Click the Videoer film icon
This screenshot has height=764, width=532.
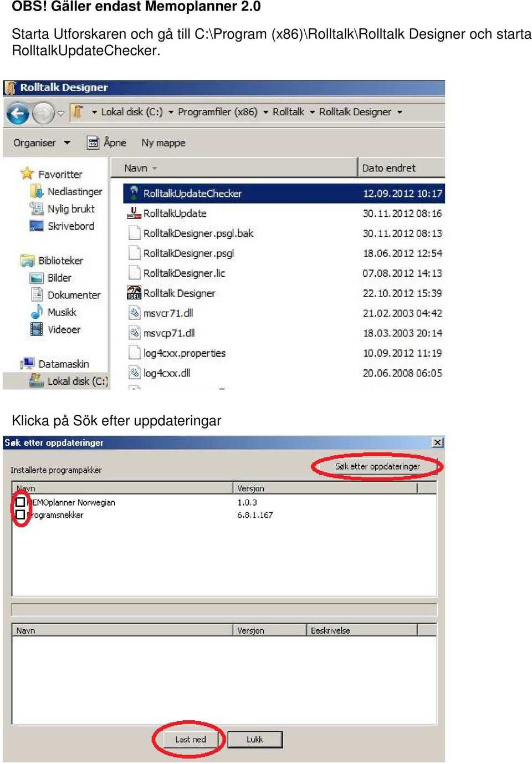(37, 329)
